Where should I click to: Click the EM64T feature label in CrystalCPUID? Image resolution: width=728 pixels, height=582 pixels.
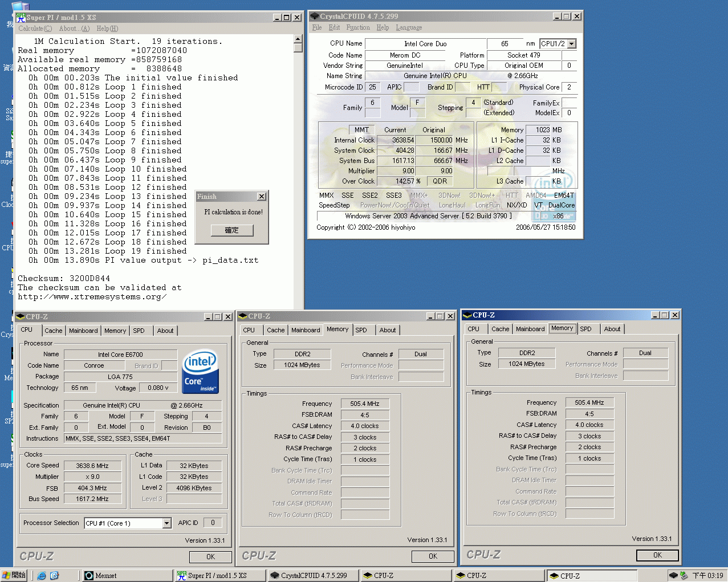pos(564,196)
